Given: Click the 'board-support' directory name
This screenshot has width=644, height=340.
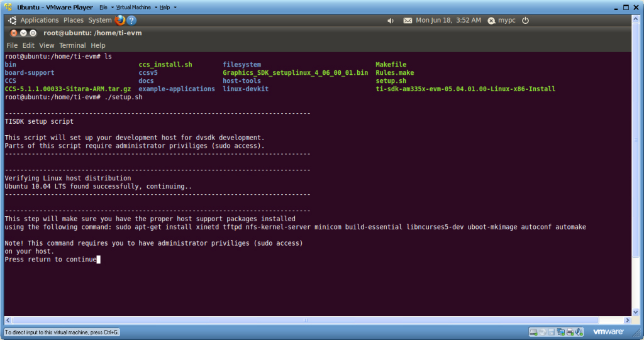Looking at the screenshot, I should [30, 73].
